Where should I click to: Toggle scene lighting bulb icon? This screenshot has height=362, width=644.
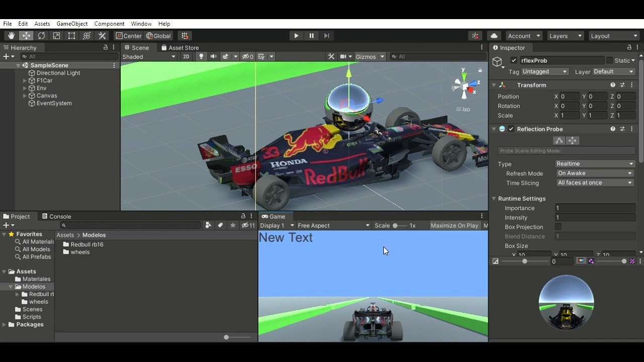click(x=201, y=57)
